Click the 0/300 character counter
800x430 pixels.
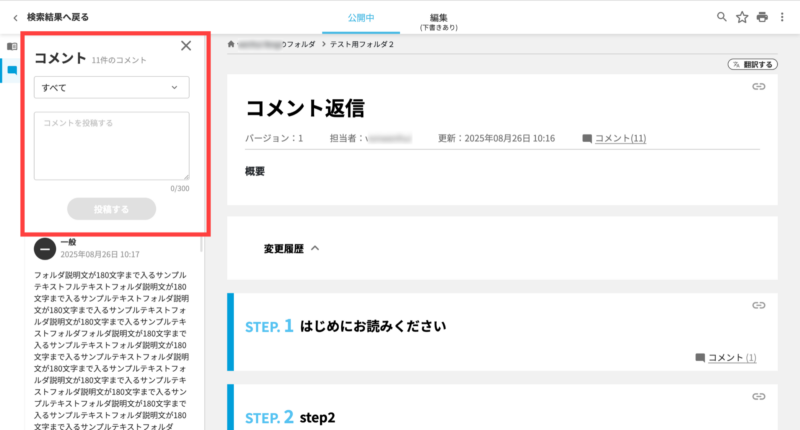[x=180, y=188]
